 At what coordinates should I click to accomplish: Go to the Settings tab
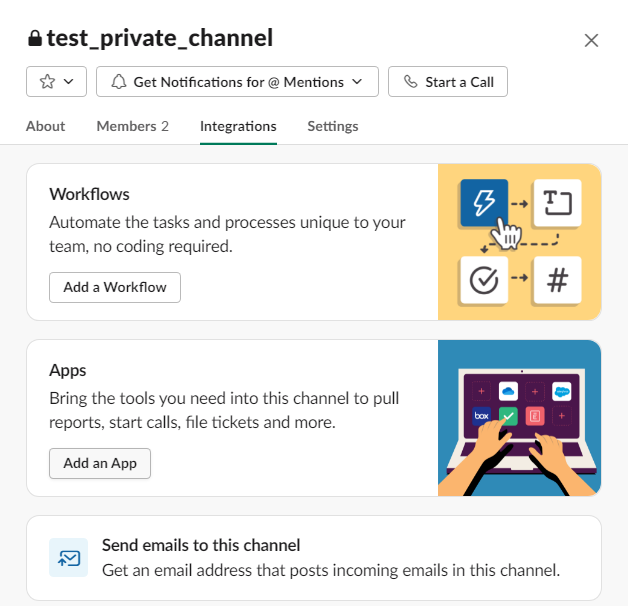tap(333, 126)
